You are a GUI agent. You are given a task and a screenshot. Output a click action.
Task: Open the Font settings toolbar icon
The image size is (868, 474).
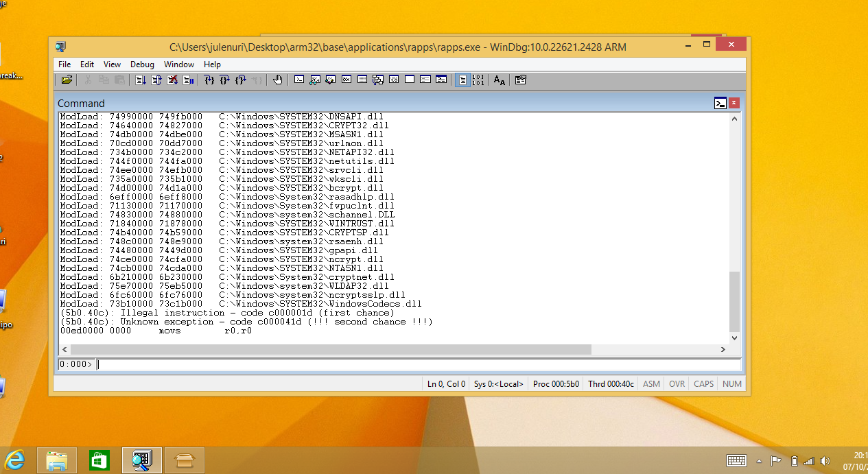pos(500,80)
